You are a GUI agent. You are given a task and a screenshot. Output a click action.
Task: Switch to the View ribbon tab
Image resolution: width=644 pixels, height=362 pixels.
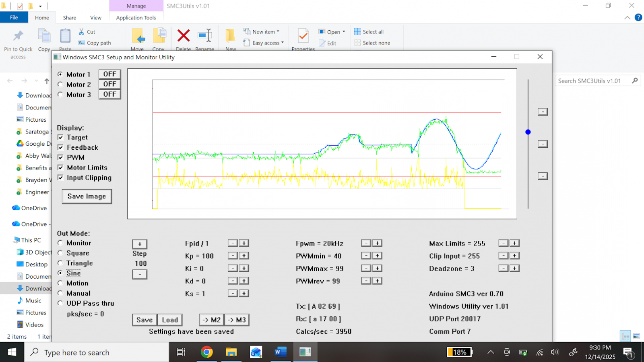click(x=96, y=18)
